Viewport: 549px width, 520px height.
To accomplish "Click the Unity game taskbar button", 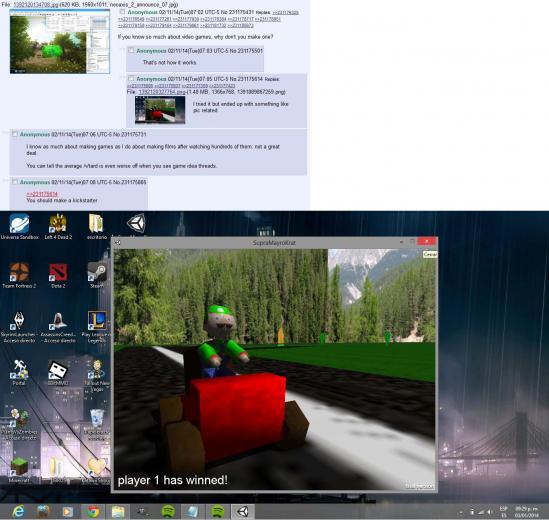I will [x=243, y=512].
